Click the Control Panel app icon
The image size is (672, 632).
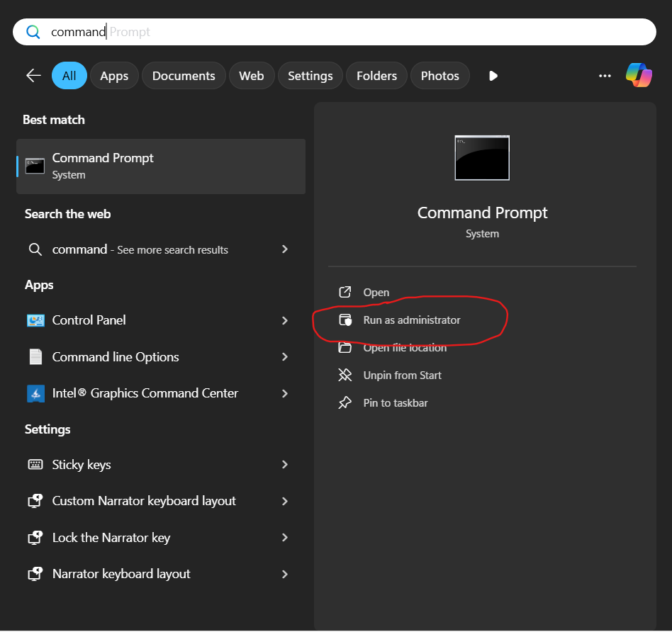[x=35, y=320]
